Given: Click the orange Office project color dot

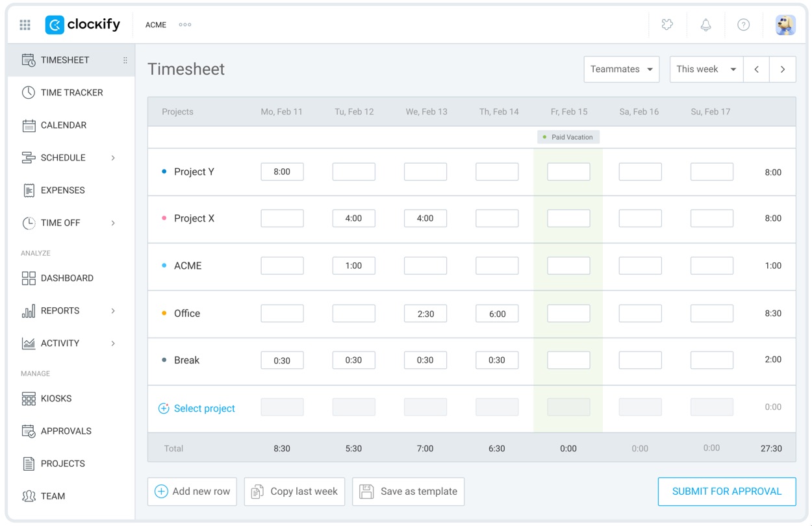Looking at the screenshot, I should click(x=164, y=314).
